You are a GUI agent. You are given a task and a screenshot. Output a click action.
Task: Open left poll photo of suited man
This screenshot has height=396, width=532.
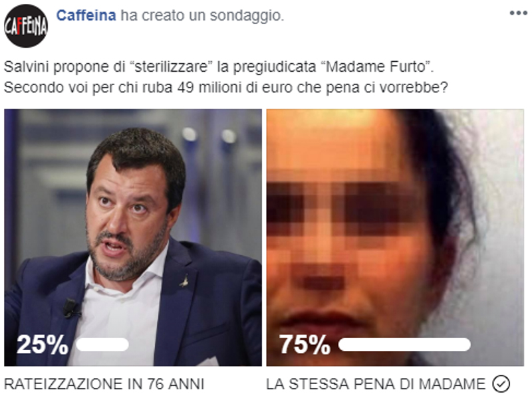tap(133, 237)
